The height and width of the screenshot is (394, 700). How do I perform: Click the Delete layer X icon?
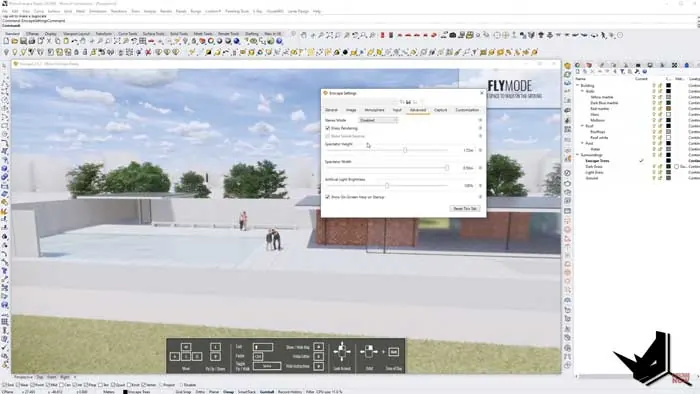(x=592, y=71)
